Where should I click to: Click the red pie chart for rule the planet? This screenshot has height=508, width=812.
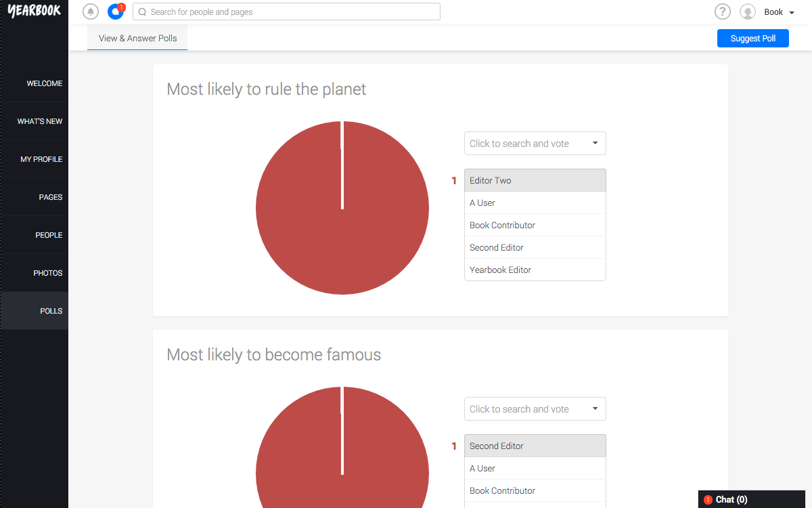(342, 208)
